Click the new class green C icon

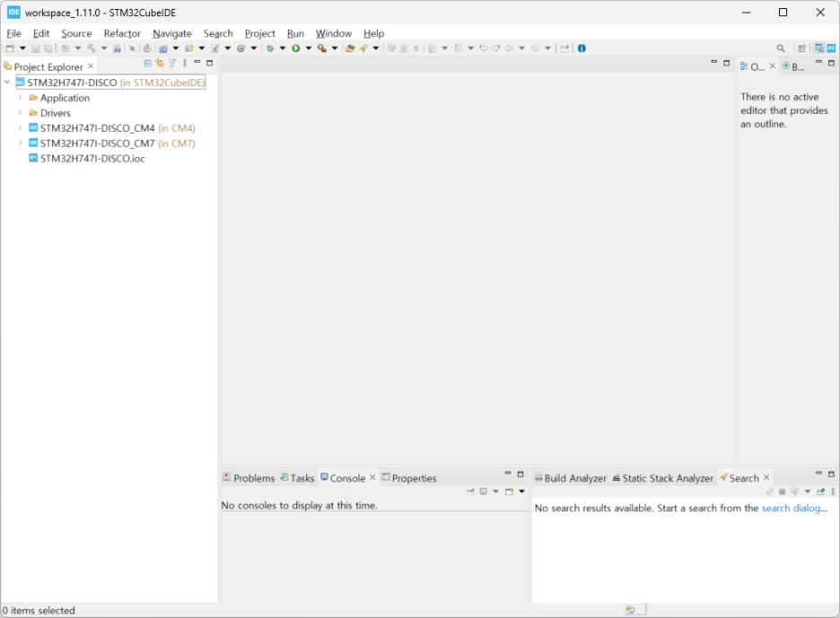[x=241, y=48]
